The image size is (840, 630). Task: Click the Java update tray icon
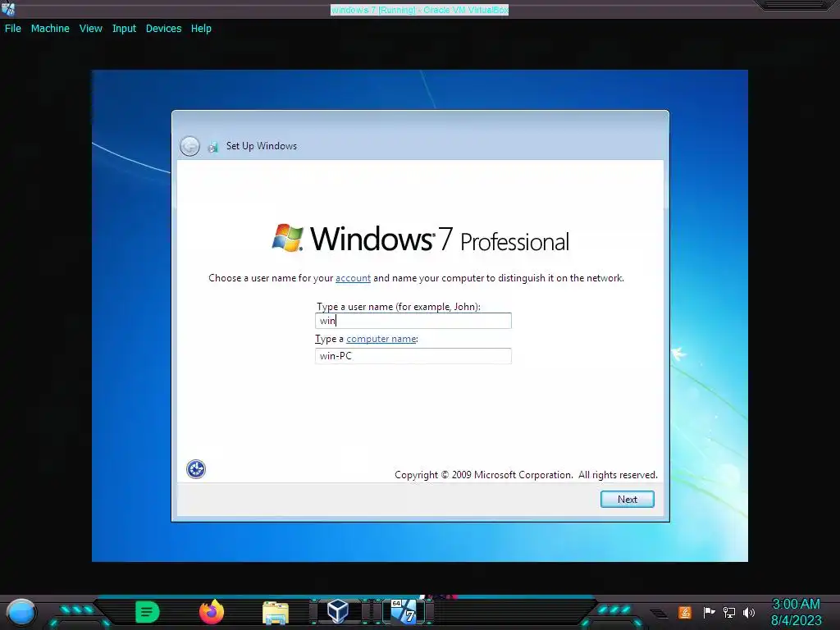(685, 612)
